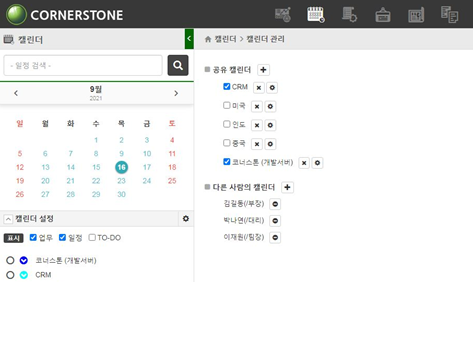Go to previous month
The width and height of the screenshot is (473, 364).
[x=16, y=93]
